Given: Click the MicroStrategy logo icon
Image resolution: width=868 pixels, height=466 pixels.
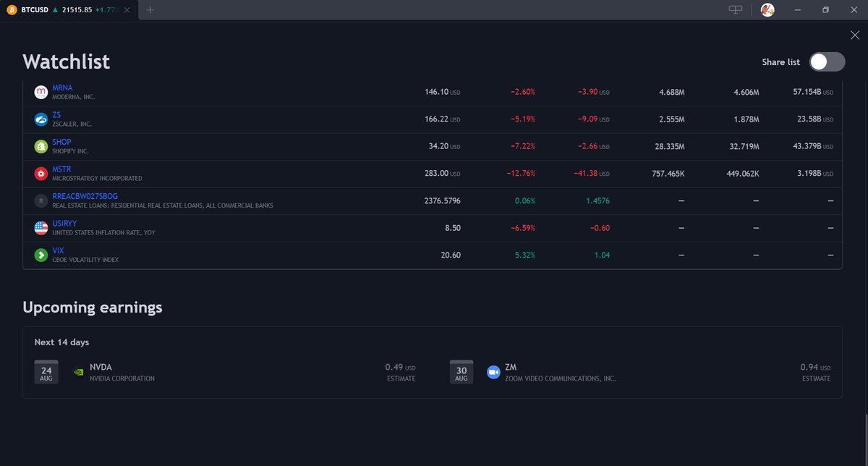Looking at the screenshot, I should click(41, 174).
